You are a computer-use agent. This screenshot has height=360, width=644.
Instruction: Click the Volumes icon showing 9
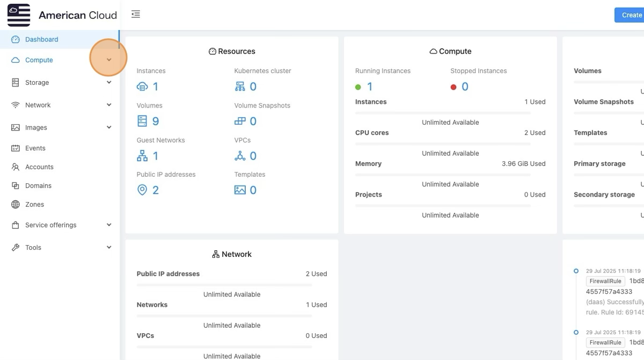[x=142, y=121]
